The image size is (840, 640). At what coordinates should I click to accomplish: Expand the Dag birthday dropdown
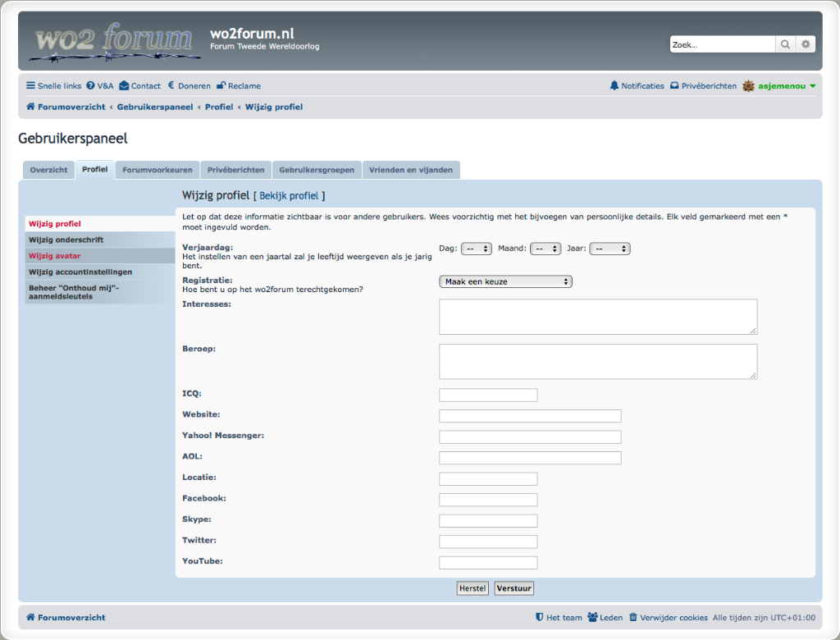tap(476, 249)
